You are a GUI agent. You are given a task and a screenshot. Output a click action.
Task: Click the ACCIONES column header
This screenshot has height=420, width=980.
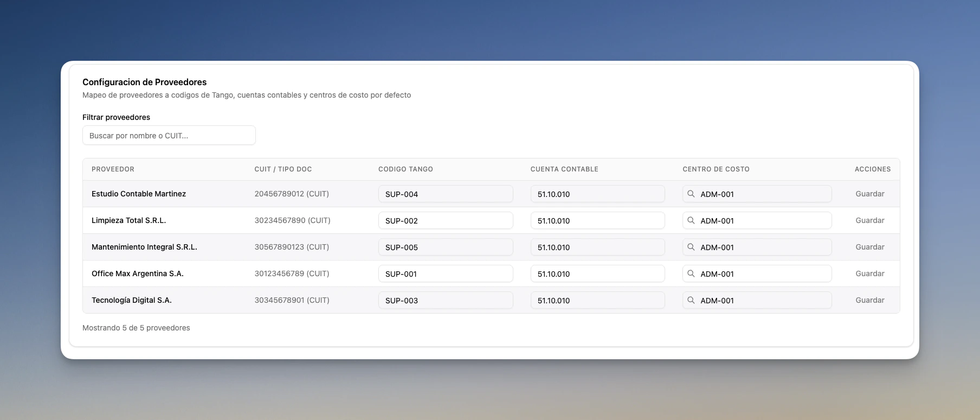coord(873,169)
